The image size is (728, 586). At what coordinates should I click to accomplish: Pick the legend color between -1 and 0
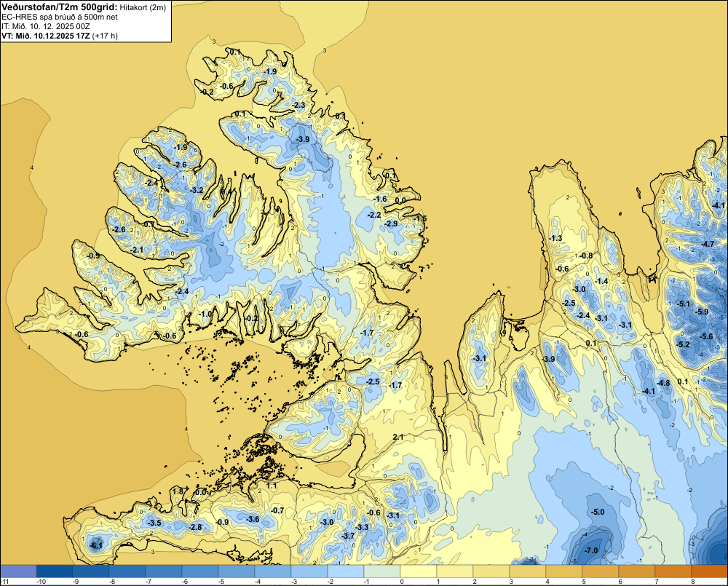[382, 571]
